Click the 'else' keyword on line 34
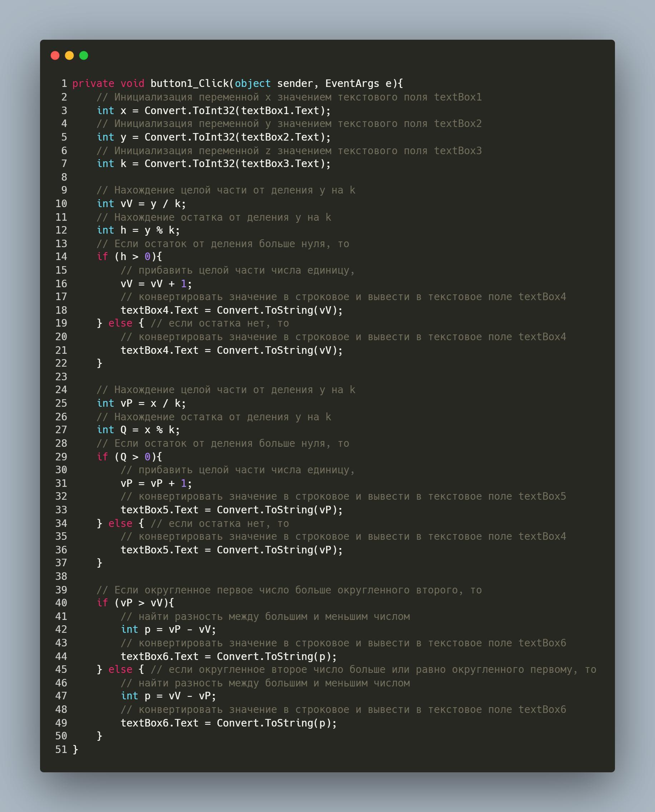 (x=120, y=523)
